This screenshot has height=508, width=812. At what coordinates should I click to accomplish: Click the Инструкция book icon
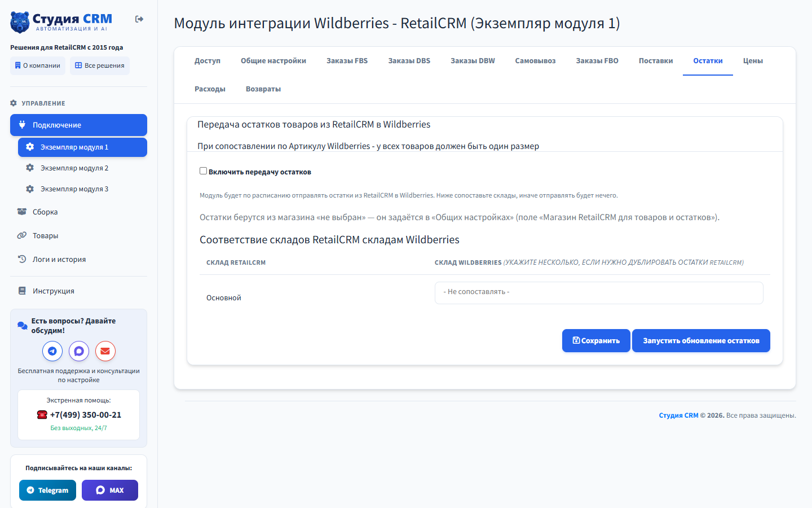[x=22, y=291]
